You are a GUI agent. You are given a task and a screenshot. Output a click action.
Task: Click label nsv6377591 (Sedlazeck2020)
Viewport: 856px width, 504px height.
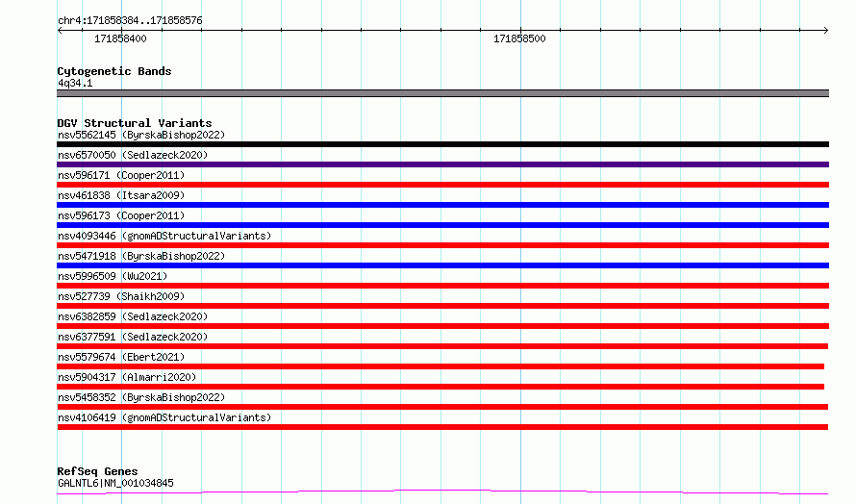(x=133, y=337)
